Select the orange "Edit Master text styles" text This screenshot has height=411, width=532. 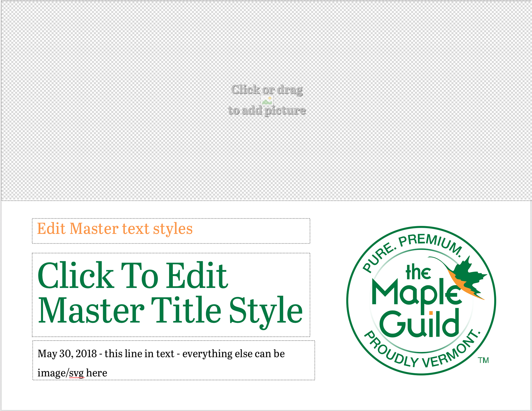click(x=115, y=229)
